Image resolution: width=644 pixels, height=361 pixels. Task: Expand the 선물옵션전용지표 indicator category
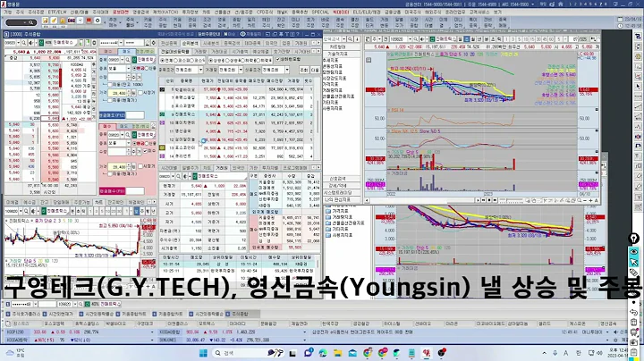[338, 96]
